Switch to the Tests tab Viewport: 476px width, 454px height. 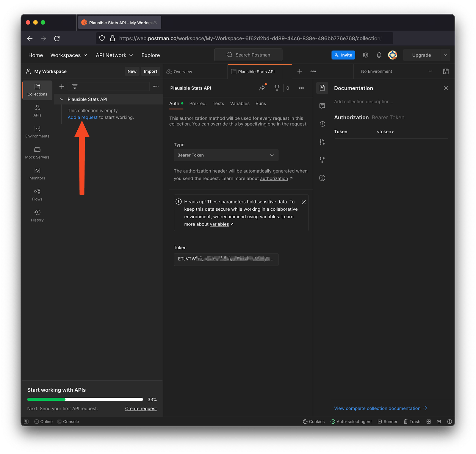pos(218,104)
